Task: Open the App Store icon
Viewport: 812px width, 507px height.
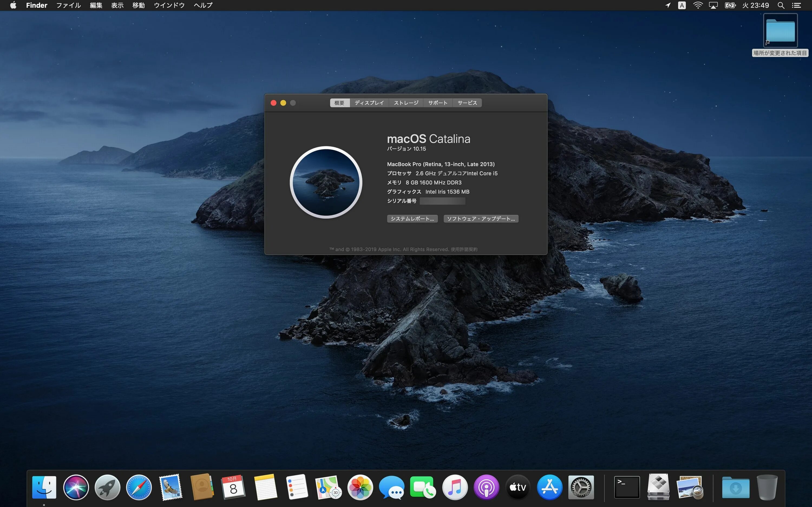Action: click(x=550, y=487)
